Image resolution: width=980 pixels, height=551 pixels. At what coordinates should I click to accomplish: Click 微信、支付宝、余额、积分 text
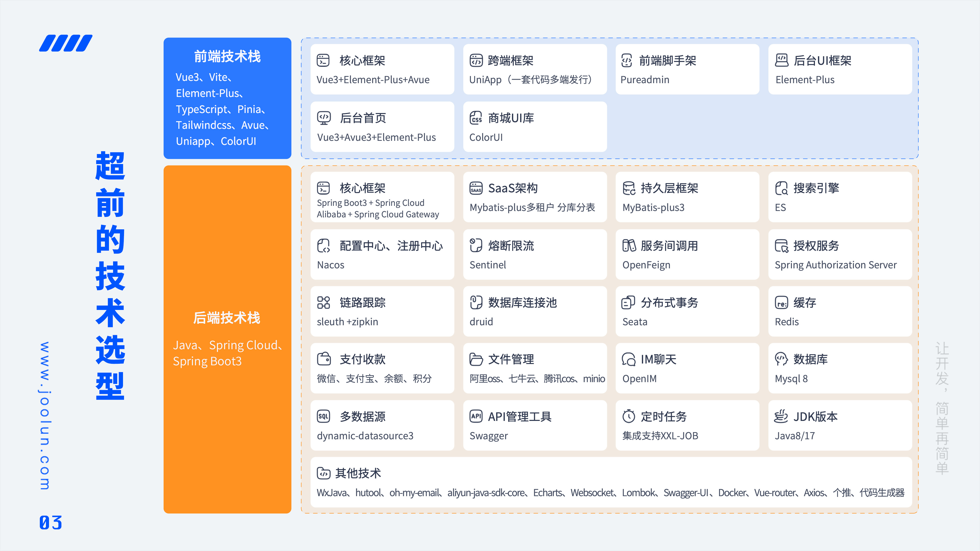point(374,378)
